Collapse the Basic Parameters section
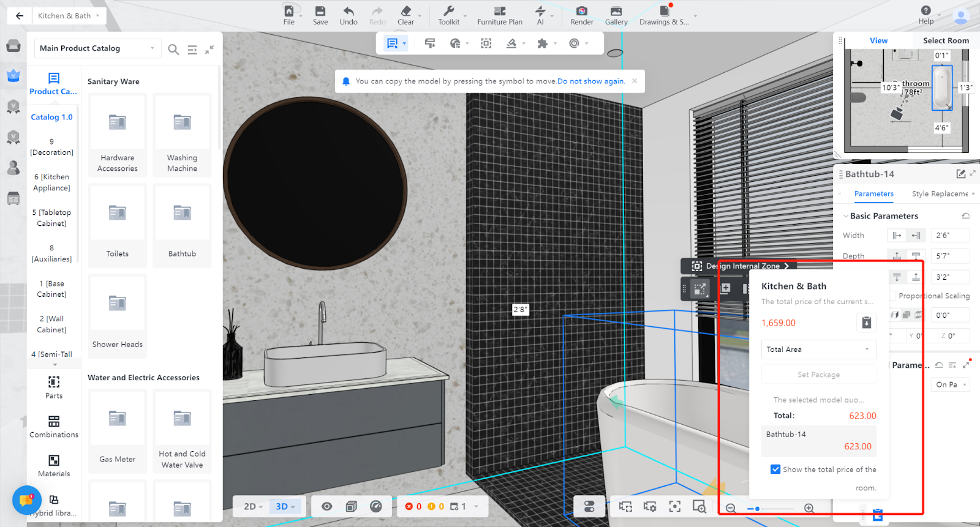This screenshot has width=980, height=527. point(846,216)
